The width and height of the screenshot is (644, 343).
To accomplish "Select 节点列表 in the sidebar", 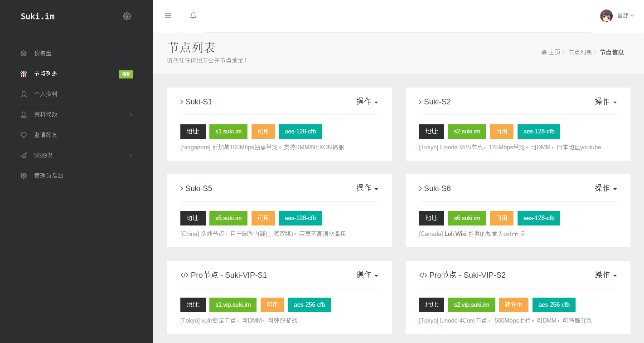I will [46, 74].
